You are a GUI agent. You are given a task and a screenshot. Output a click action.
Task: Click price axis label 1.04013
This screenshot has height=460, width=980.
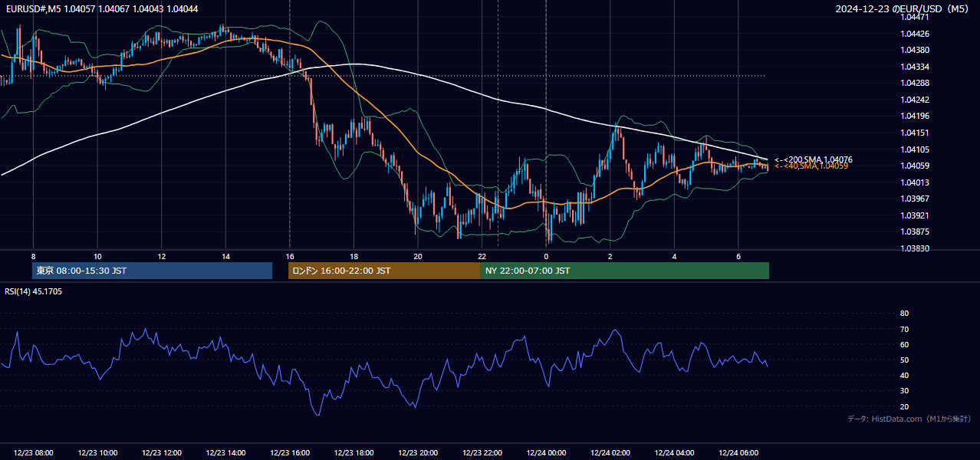[915, 182]
